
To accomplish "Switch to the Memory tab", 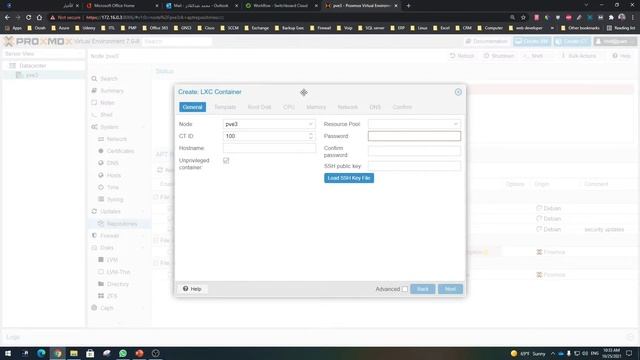I will [316, 107].
